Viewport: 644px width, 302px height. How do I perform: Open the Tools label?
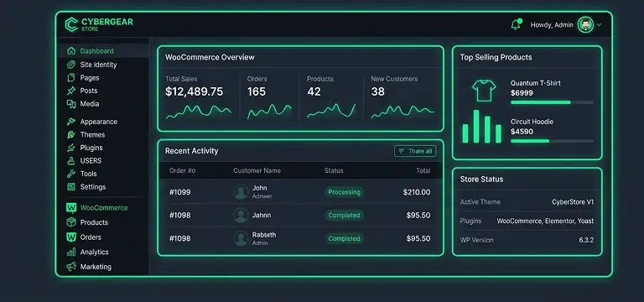point(88,174)
